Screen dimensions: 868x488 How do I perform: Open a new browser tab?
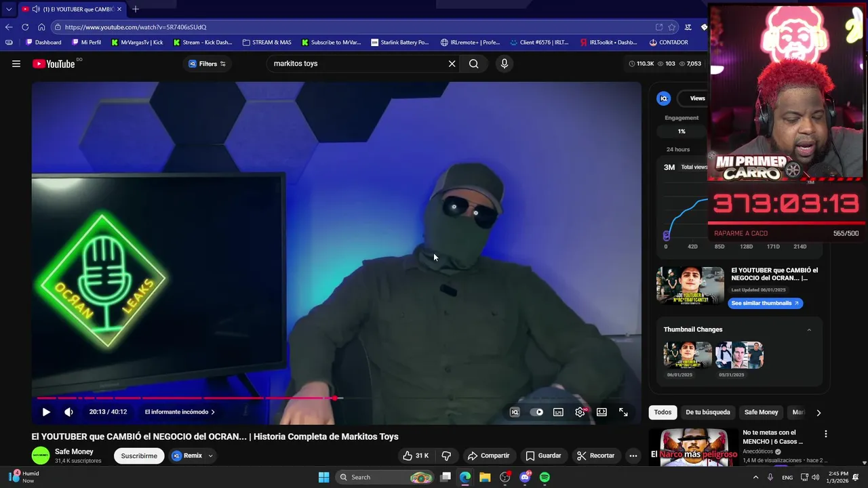136,9
